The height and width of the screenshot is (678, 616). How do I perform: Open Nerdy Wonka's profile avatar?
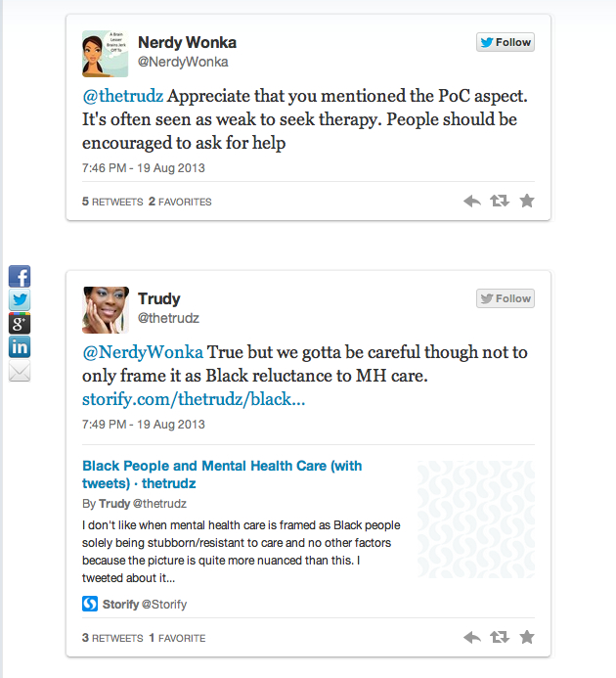coord(105,53)
